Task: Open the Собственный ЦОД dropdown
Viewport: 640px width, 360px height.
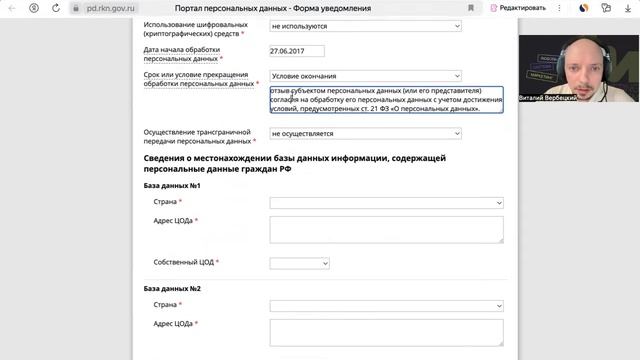Action: pyautogui.click(x=299, y=263)
